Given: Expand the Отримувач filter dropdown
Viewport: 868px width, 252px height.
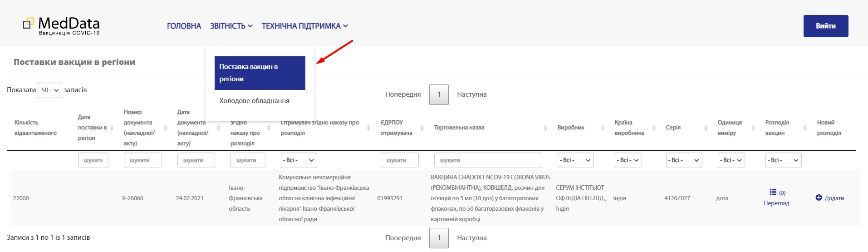Looking at the screenshot, I should point(299,160).
